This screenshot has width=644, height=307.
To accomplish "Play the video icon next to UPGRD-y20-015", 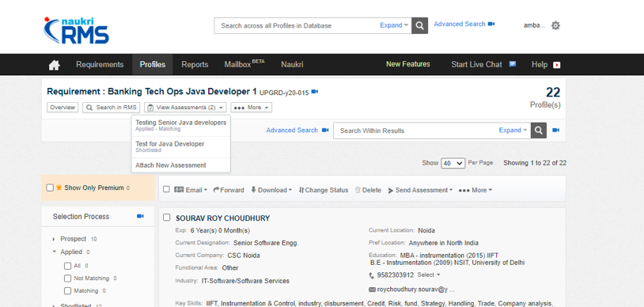I will 315,92.
